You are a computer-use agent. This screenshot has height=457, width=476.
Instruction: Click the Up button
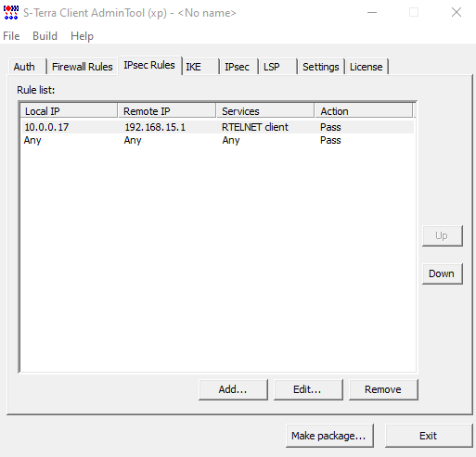(x=443, y=235)
